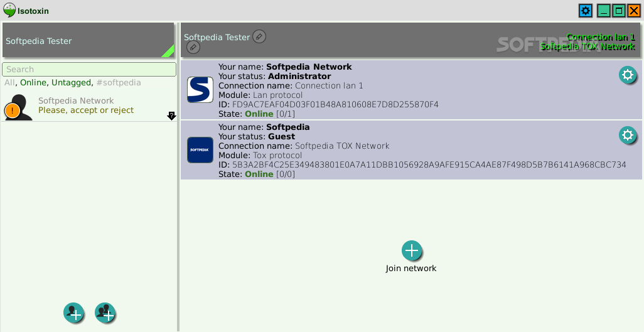Filter contacts by #softpedia tag

[119, 83]
